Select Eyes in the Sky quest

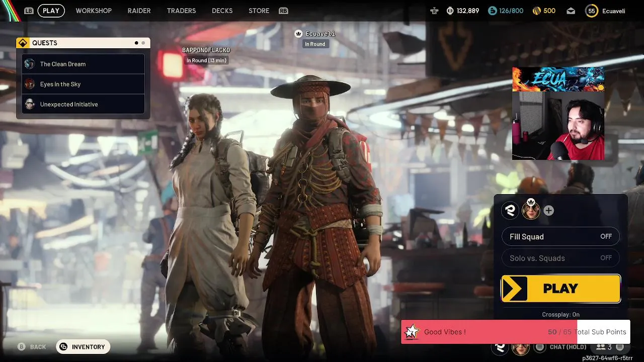[x=83, y=84]
